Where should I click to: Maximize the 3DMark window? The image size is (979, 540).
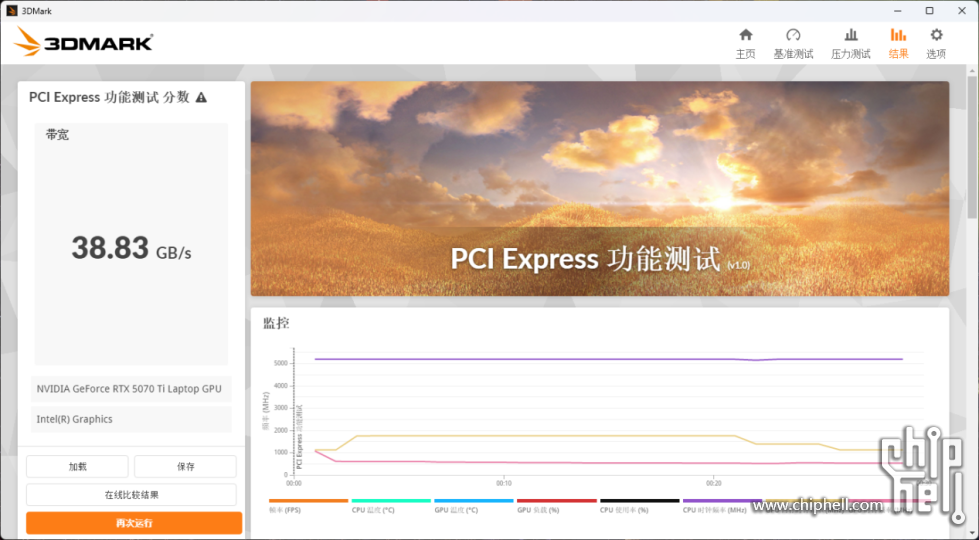pyautogui.click(x=929, y=11)
